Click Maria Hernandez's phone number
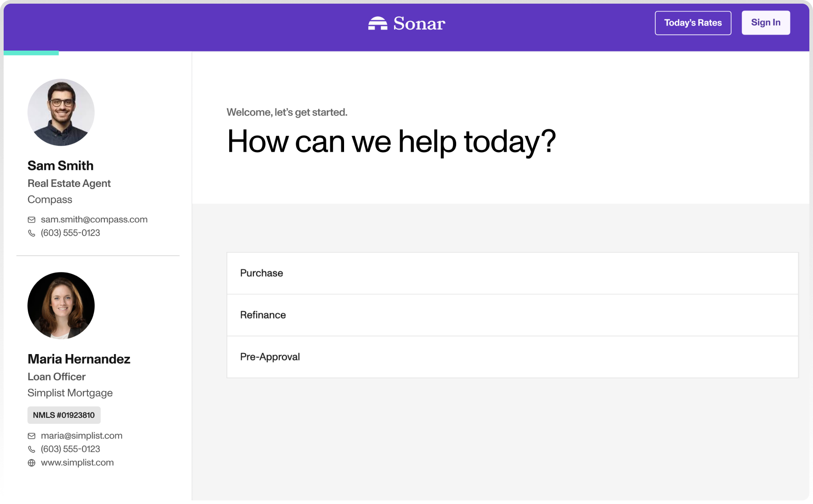The height and width of the screenshot is (504, 813). (x=70, y=449)
